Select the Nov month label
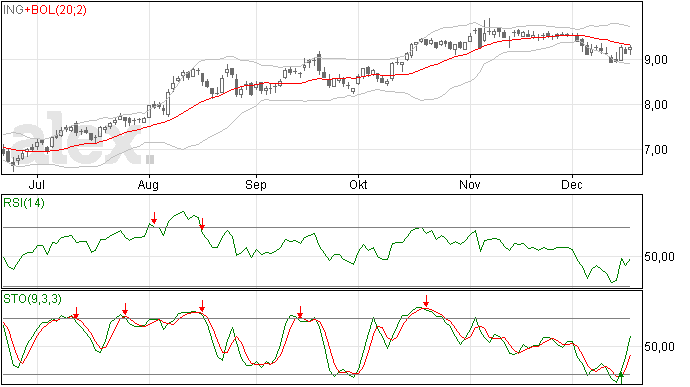This screenshot has width=690, height=387. [x=470, y=184]
